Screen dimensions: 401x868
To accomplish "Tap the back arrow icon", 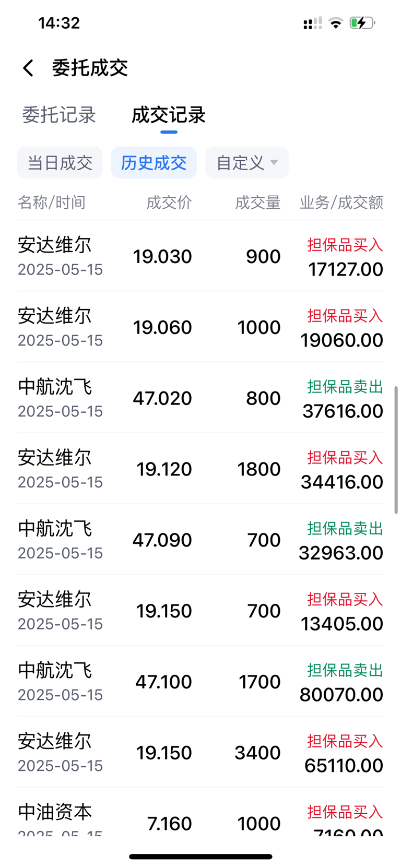I will tap(28, 68).
